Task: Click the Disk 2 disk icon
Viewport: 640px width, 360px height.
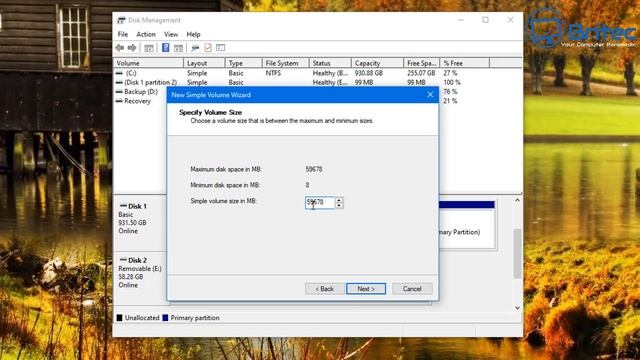Action: (x=123, y=260)
